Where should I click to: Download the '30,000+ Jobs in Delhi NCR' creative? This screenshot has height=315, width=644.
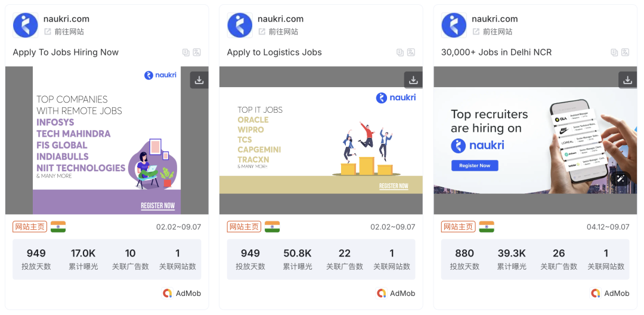[x=627, y=80]
